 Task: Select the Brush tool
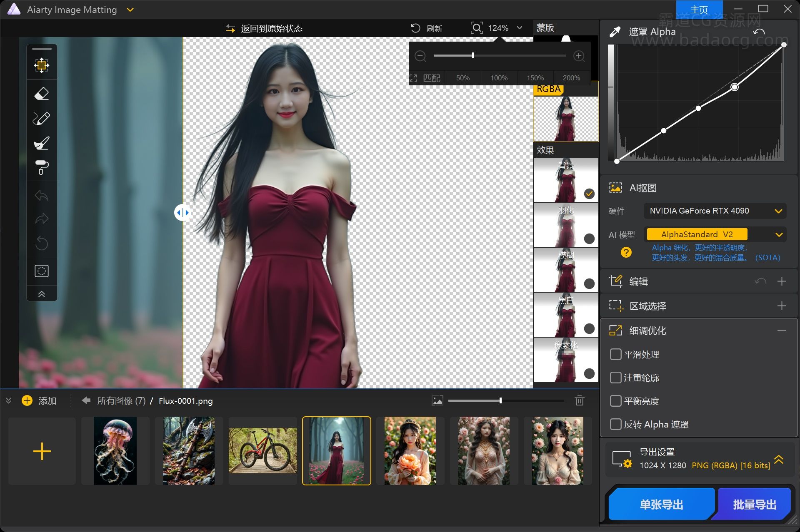coord(42,119)
